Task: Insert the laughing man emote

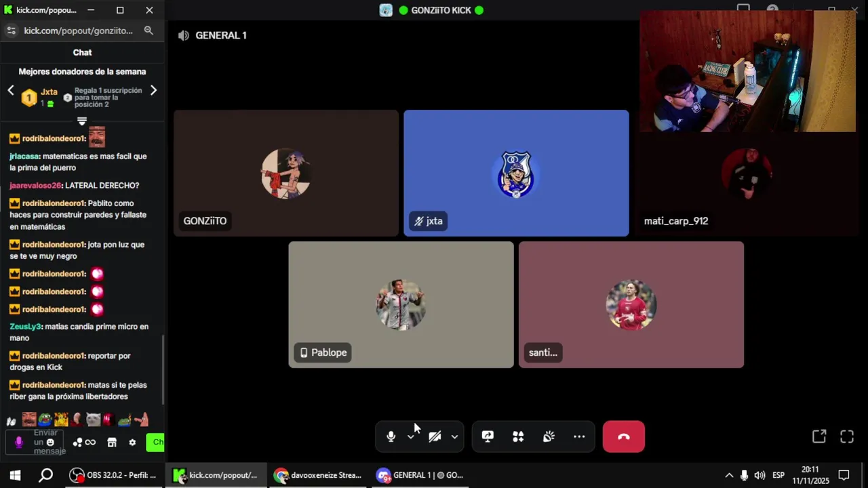Action: pyautogui.click(x=29, y=420)
